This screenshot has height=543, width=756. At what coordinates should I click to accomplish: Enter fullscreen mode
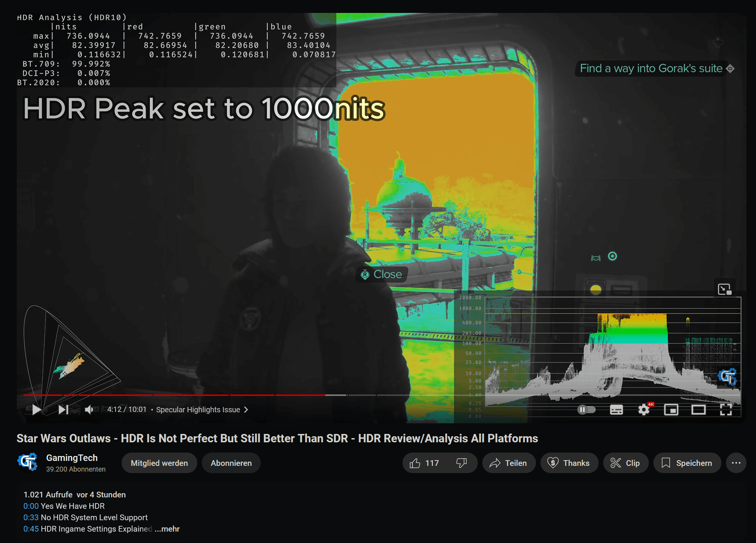(726, 410)
